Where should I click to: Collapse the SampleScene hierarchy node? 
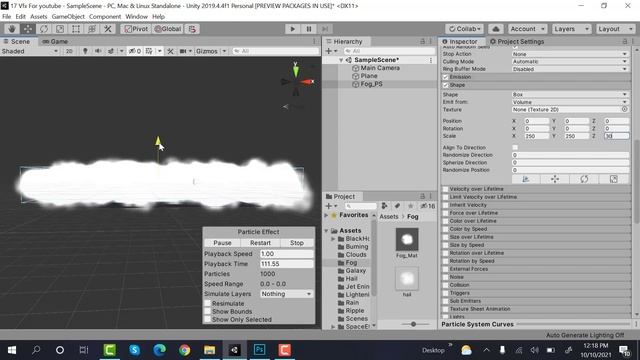point(341,60)
